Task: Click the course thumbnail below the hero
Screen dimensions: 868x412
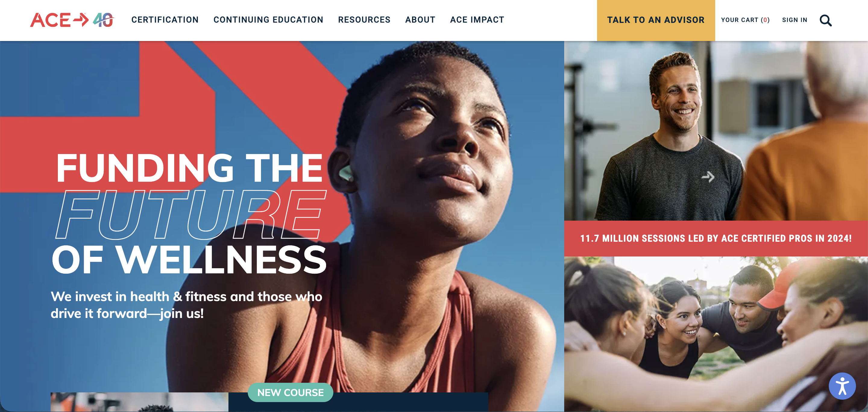Action: (x=139, y=402)
